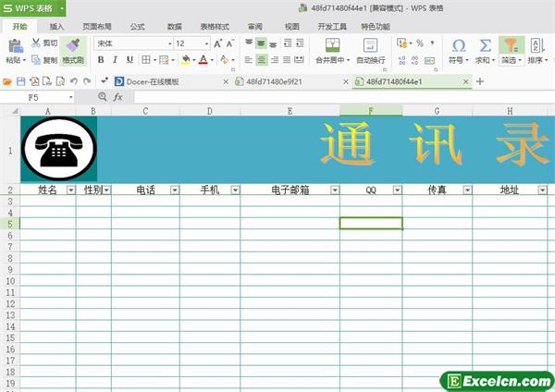Apply cell borders icon
The height and width of the screenshot is (392, 555).
click(146, 60)
